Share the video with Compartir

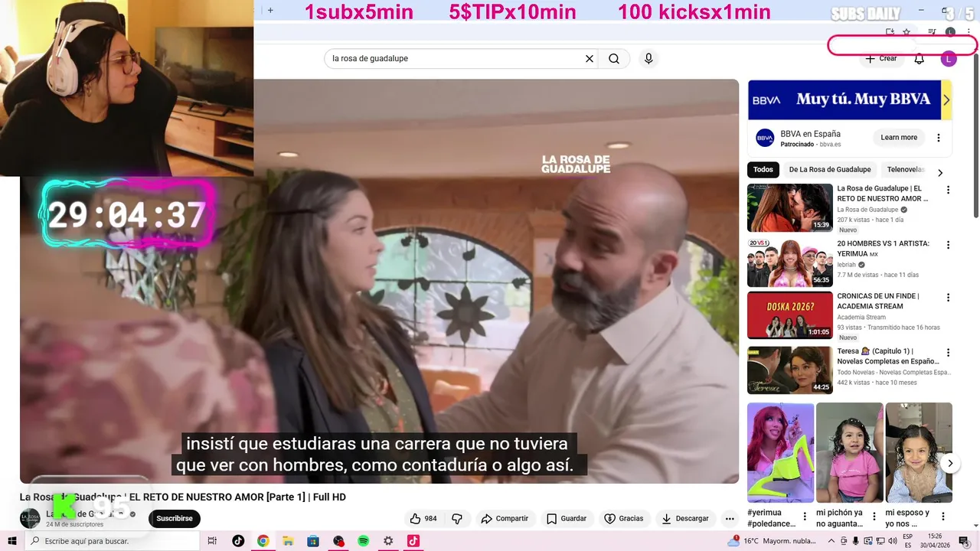point(505,519)
